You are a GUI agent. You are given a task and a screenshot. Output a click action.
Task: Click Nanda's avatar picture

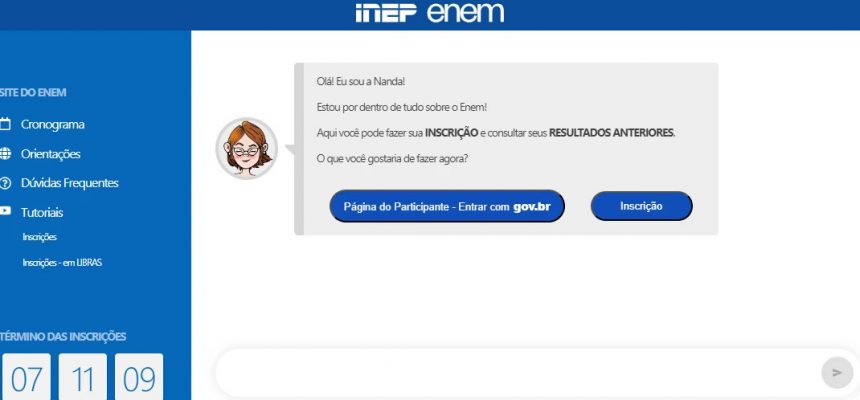pos(246,149)
